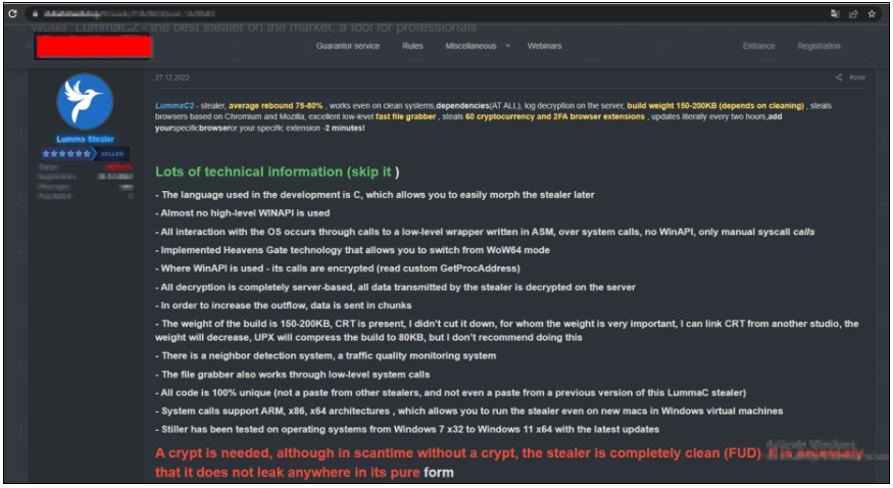The width and height of the screenshot is (893, 488).
Task: Click the red forum logo banner
Action: (93, 47)
